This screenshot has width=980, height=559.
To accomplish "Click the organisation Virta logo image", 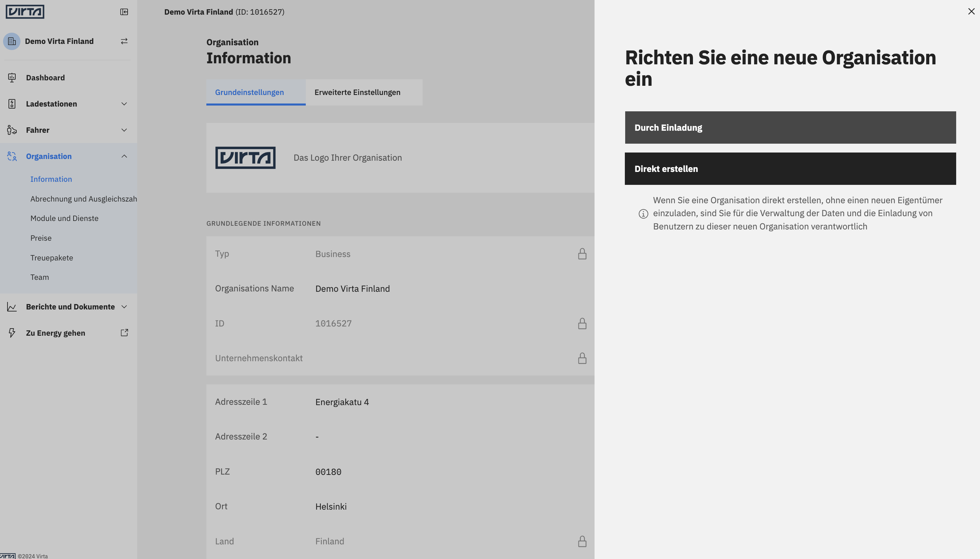I will (246, 158).
